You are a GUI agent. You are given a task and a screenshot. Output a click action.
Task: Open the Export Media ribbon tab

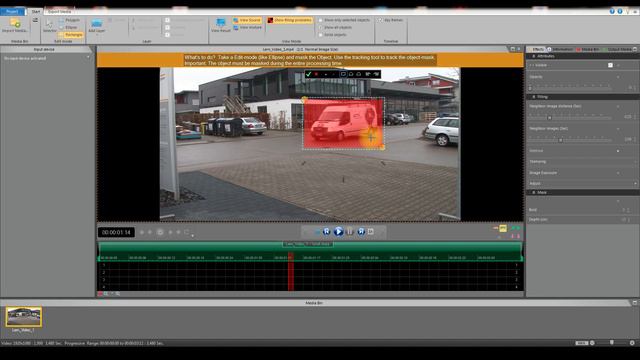click(x=59, y=11)
